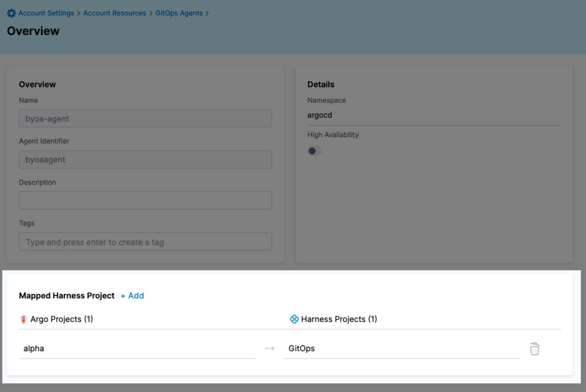Select the alpha Argo project field

tap(137, 348)
